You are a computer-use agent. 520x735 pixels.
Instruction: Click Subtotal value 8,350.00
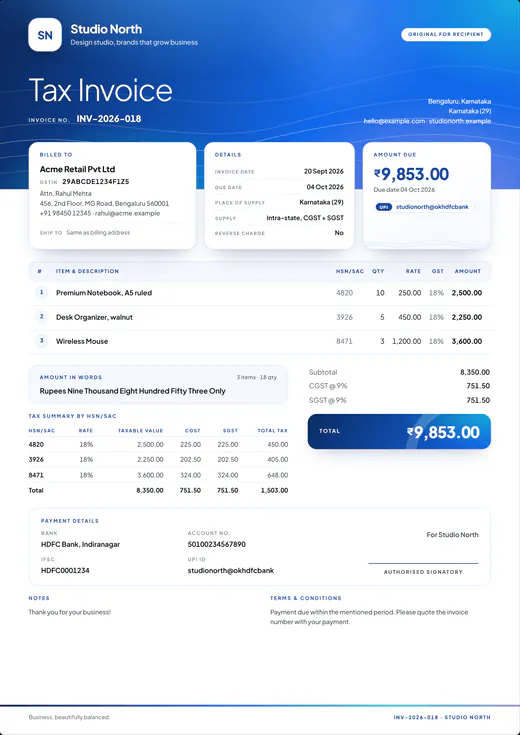(475, 373)
